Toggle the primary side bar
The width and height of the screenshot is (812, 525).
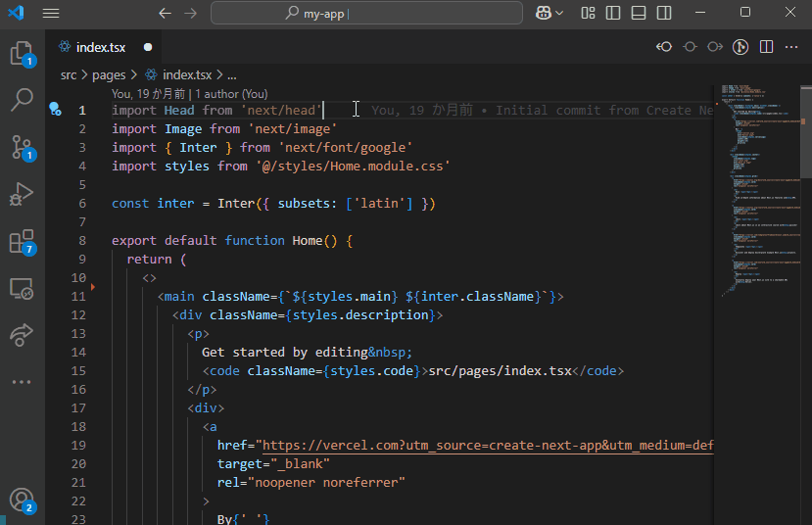[x=613, y=13]
